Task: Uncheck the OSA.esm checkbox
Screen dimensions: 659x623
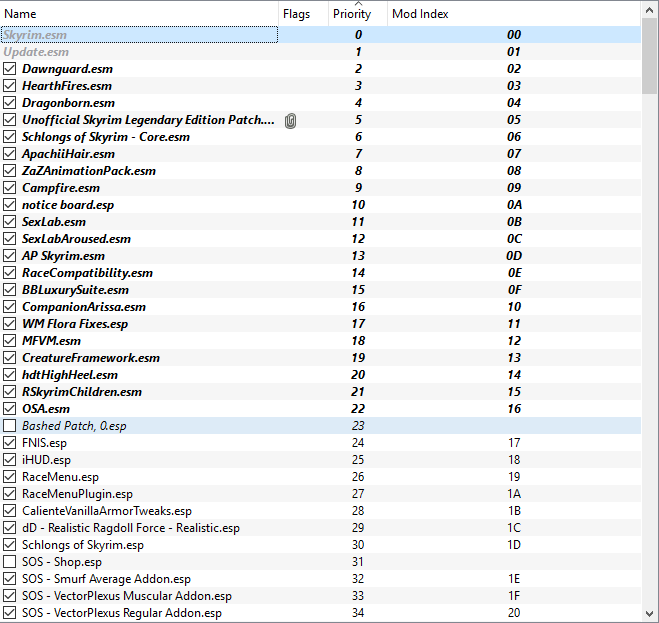Action: pyautogui.click(x=10, y=409)
